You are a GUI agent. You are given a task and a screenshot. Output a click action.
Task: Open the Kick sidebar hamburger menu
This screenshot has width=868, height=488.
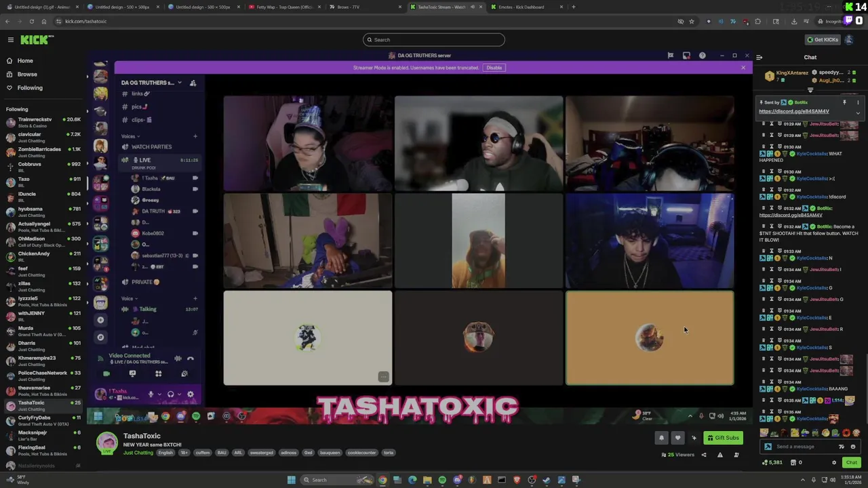tap(10, 39)
